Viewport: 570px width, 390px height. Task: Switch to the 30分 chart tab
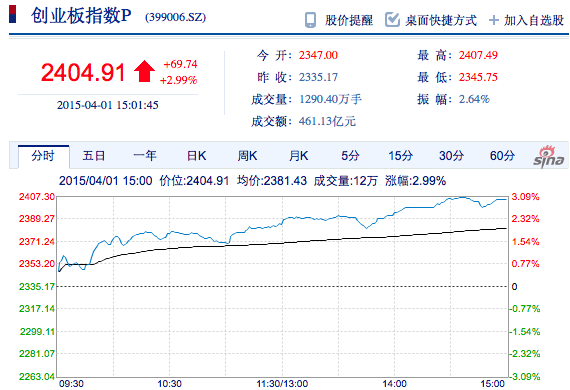point(451,156)
